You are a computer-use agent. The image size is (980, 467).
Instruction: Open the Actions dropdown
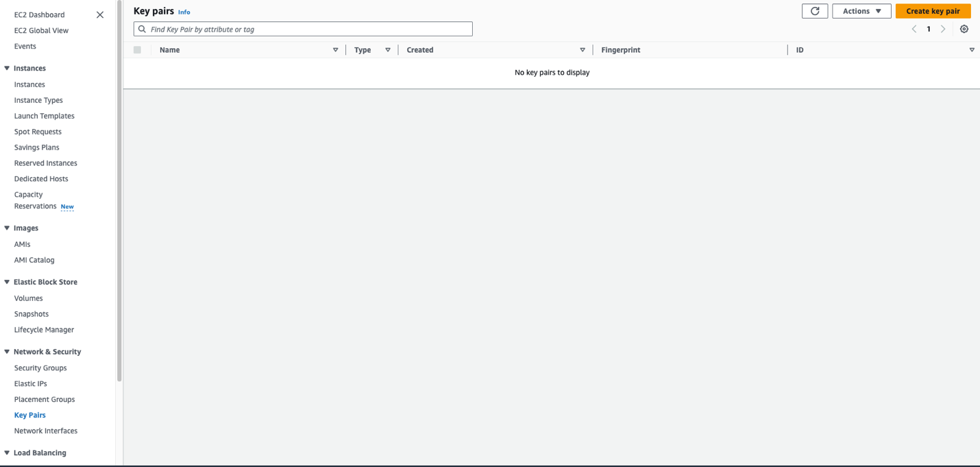861,11
